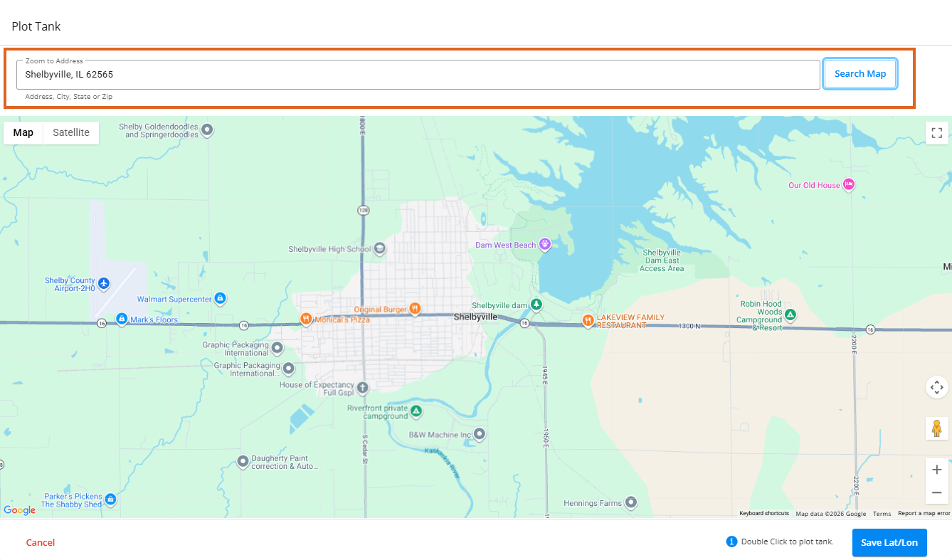Click the upper Graphic Packaging International pin

pyautogui.click(x=277, y=349)
